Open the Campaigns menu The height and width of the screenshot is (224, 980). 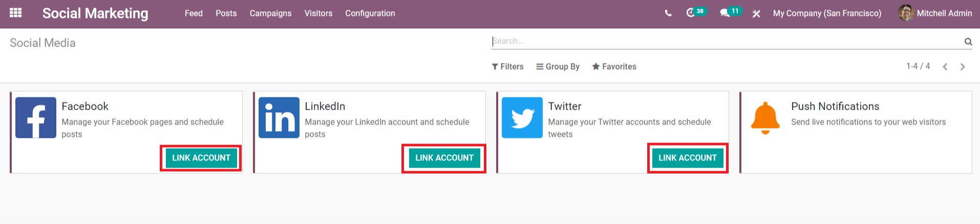tap(270, 13)
